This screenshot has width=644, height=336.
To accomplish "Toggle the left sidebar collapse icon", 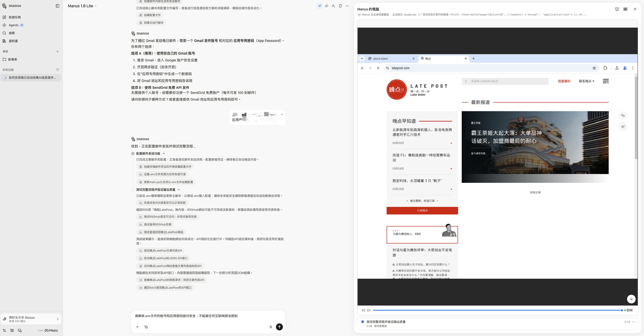I will click(57, 6).
